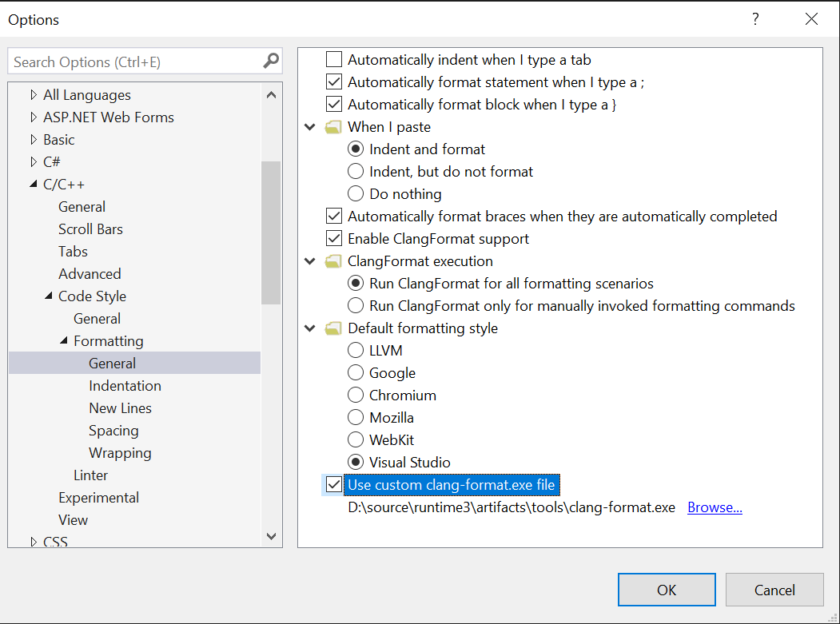The height and width of the screenshot is (624, 840).
Task: Collapse the Formatting tree node
Action: click(x=64, y=340)
